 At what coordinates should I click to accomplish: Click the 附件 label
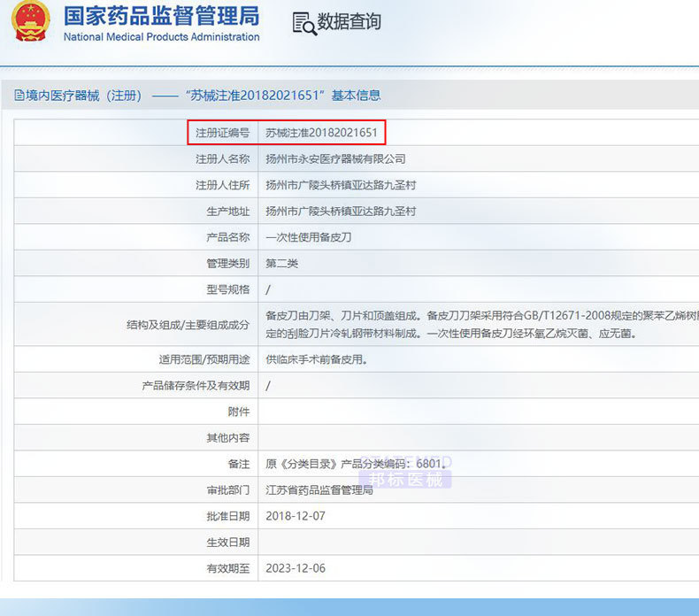[239, 412]
